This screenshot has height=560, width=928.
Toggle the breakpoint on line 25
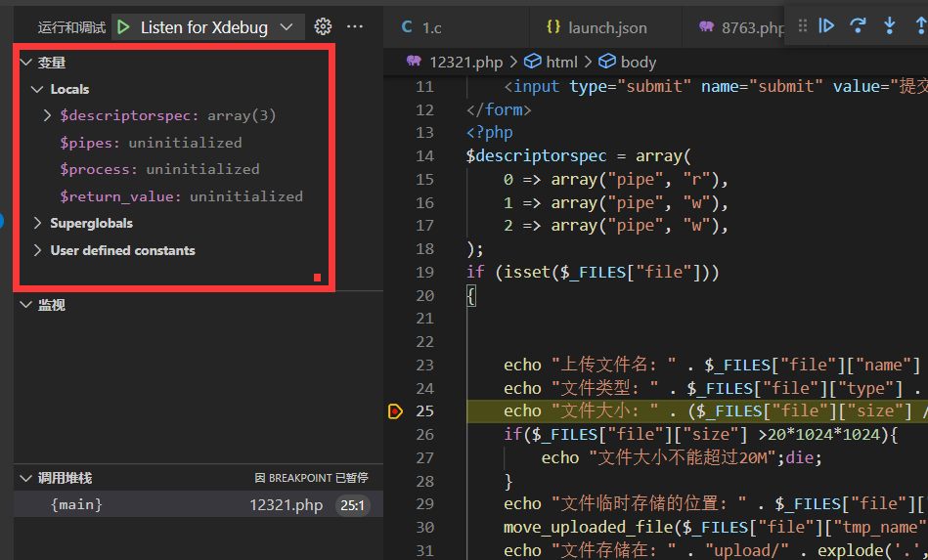coord(395,411)
